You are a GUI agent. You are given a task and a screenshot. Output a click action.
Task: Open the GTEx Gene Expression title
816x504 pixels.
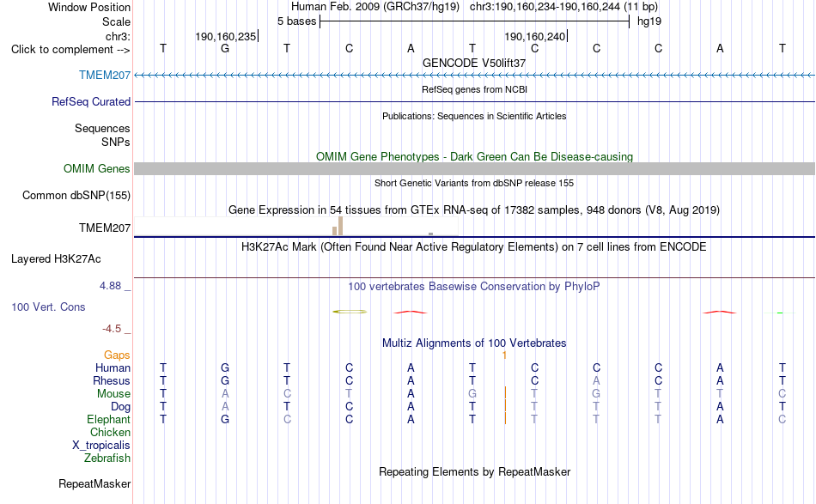pos(474,210)
